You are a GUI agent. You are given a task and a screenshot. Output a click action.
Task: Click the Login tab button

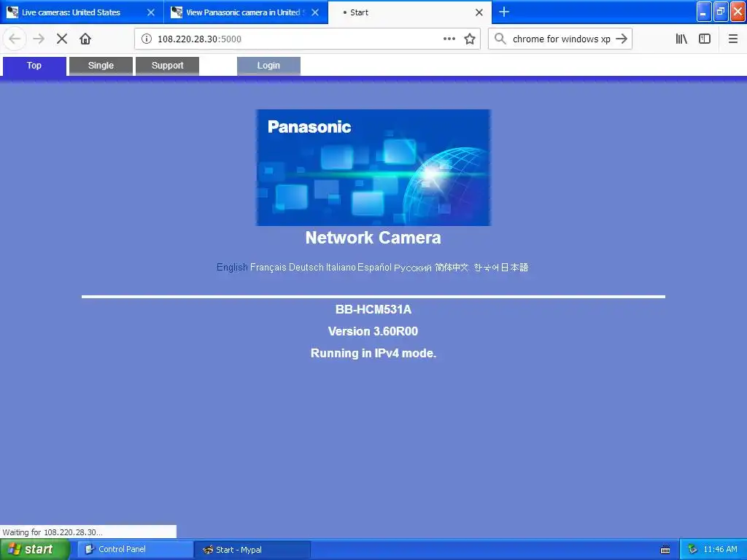click(x=268, y=66)
